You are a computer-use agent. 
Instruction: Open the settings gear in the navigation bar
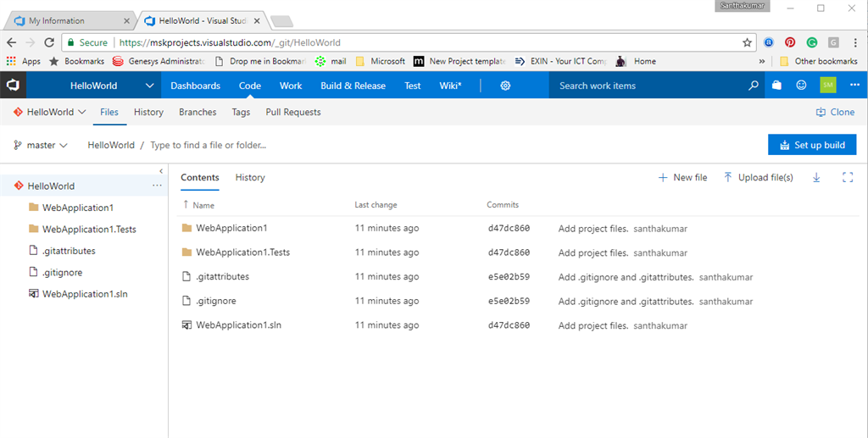[x=505, y=86]
